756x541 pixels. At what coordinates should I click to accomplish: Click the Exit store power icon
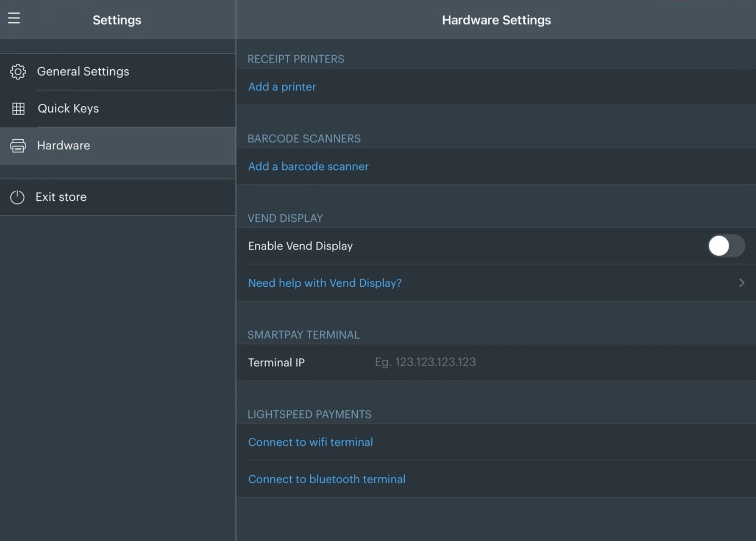coord(17,197)
